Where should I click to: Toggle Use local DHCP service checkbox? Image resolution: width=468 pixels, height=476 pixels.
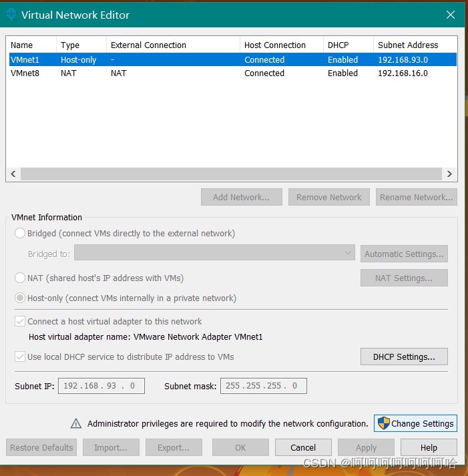coord(20,356)
